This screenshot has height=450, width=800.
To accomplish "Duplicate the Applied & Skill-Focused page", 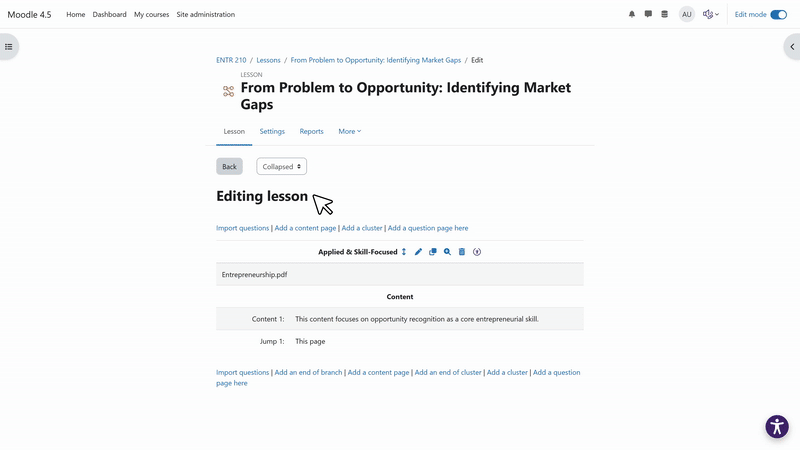I will (x=433, y=252).
